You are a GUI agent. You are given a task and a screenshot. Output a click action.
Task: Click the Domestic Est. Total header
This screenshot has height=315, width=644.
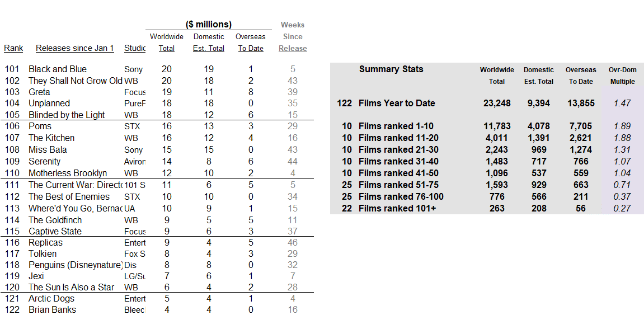209,43
